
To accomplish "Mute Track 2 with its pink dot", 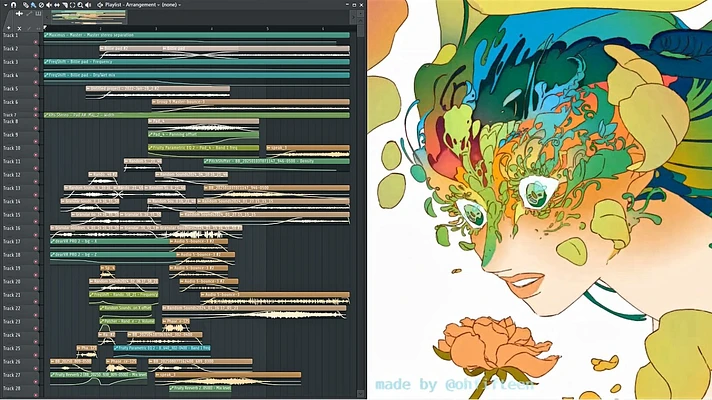I will tap(36, 55).
